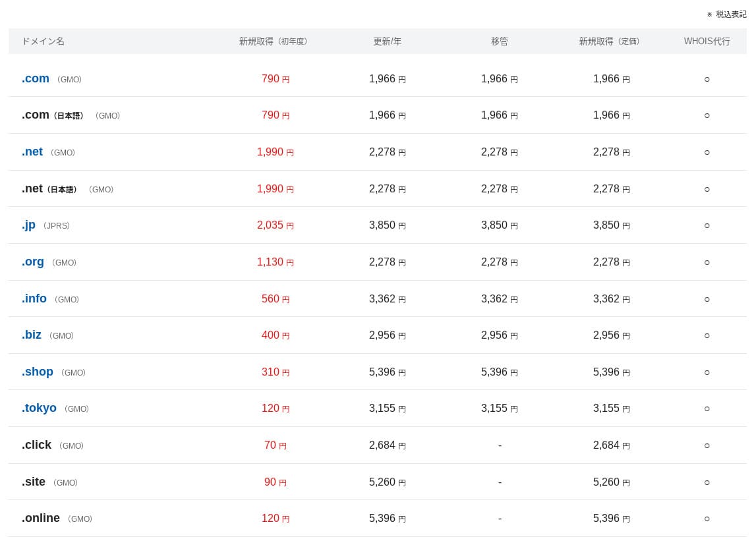Select the .org domain link
Image resolution: width=756 pixels, height=539 pixels.
[33, 262]
